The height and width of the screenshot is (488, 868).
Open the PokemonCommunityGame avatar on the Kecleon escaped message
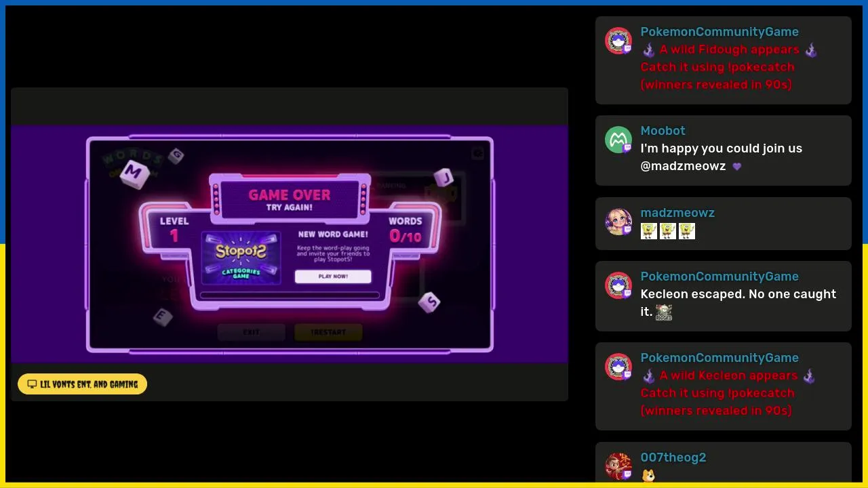(618, 286)
